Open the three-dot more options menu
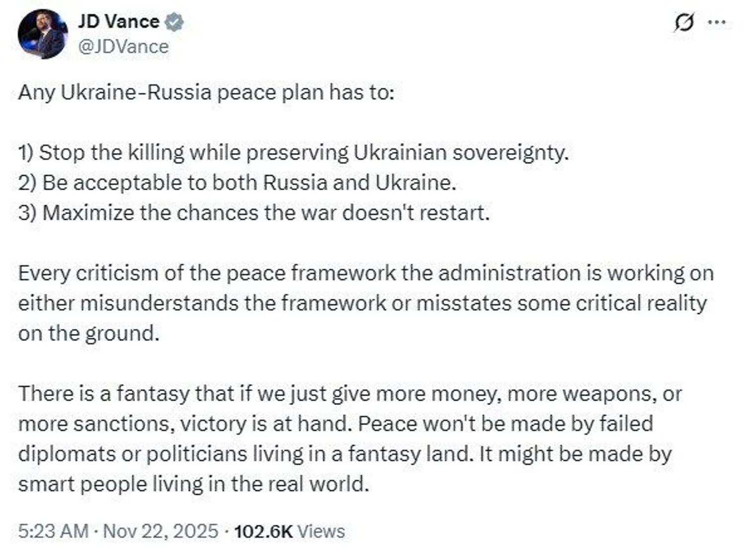This screenshot has height=560, width=745. click(x=717, y=22)
